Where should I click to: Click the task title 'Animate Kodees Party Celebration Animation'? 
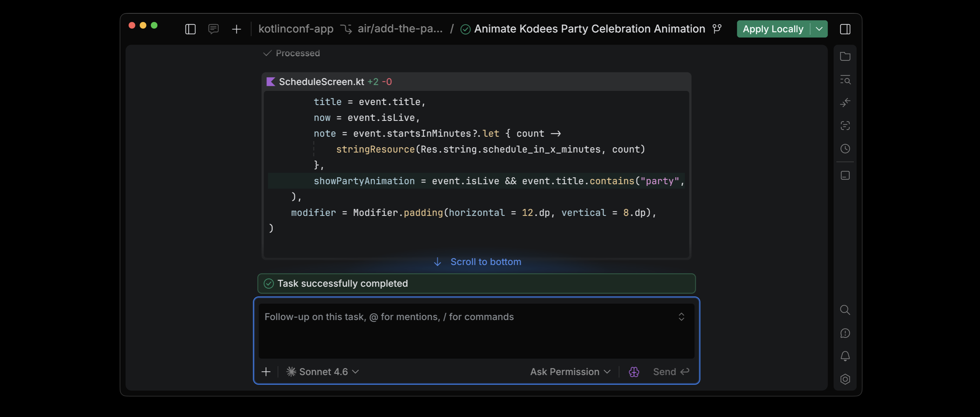(589, 29)
